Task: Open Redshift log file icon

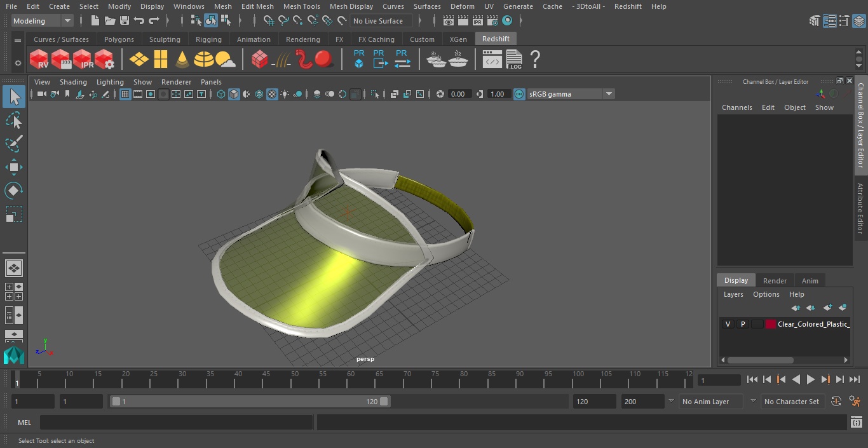Action: [x=514, y=60]
